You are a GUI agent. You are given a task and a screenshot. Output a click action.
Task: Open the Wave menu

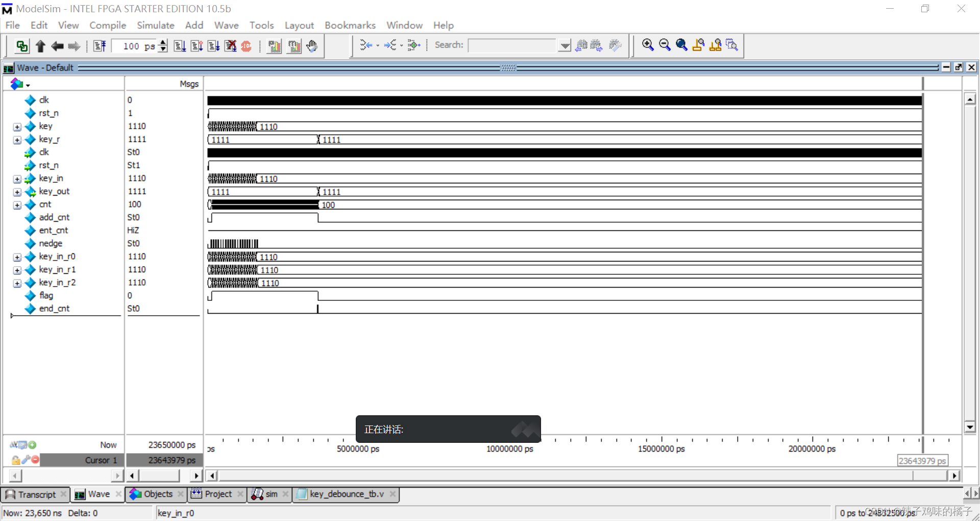pyautogui.click(x=226, y=25)
